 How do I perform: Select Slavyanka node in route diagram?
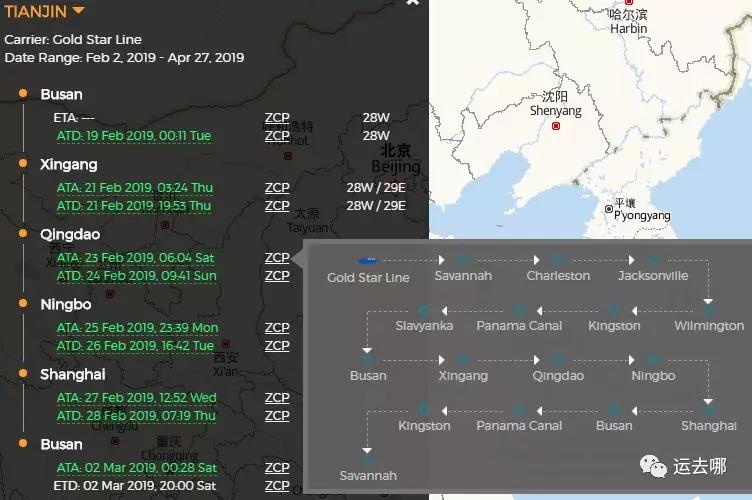click(x=424, y=311)
